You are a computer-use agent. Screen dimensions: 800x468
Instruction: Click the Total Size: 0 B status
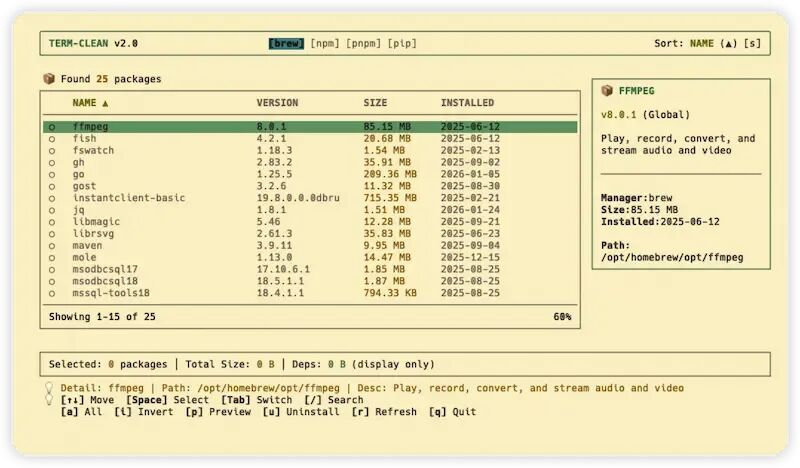click(230, 364)
